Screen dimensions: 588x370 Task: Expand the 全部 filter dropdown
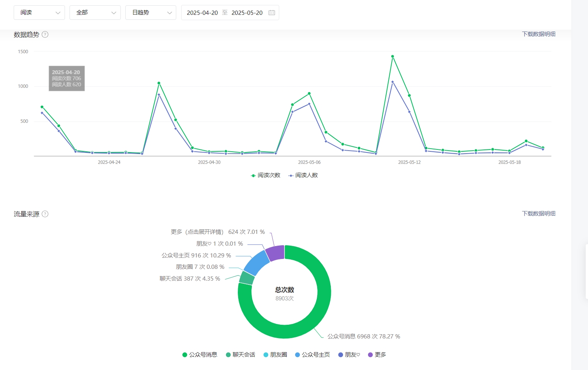pos(95,13)
